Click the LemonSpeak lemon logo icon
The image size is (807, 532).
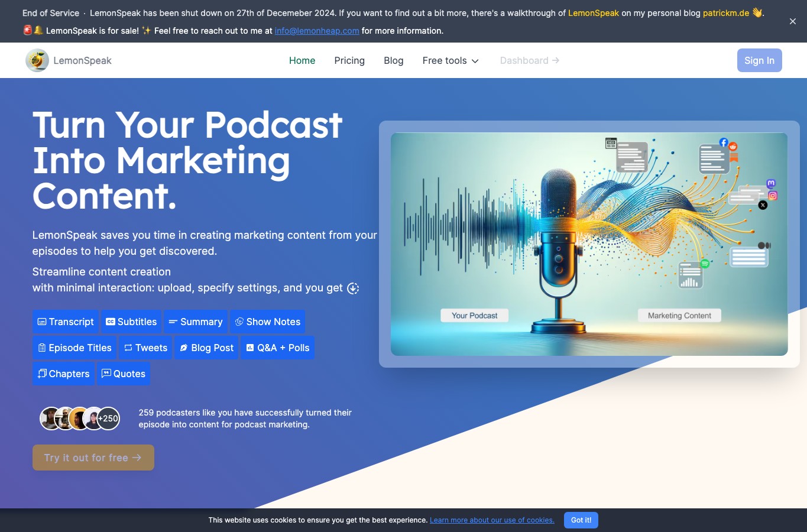37,60
